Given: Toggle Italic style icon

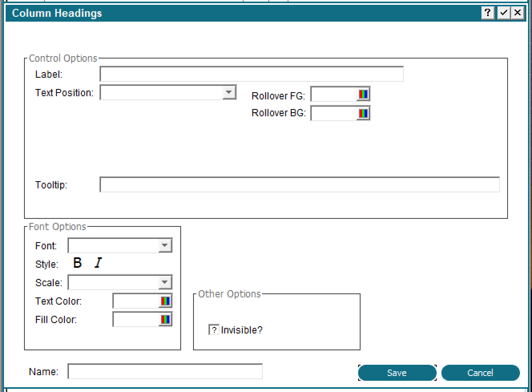Looking at the screenshot, I should [98, 263].
